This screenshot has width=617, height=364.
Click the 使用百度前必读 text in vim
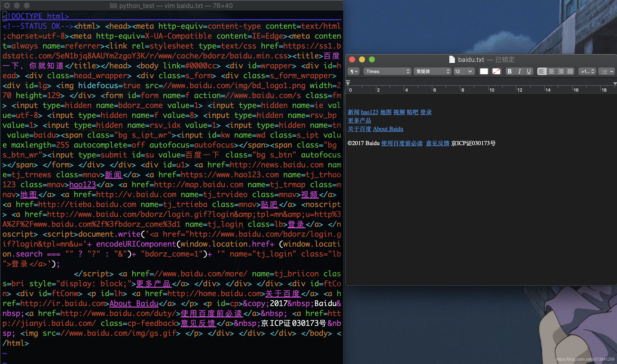pyautogui.click(x=212, y=313)
